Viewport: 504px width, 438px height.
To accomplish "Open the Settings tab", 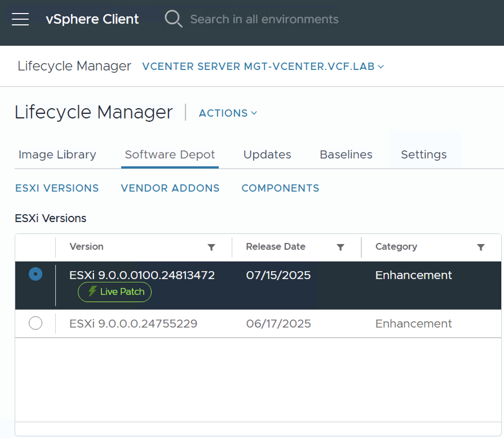I will (423, 155).
